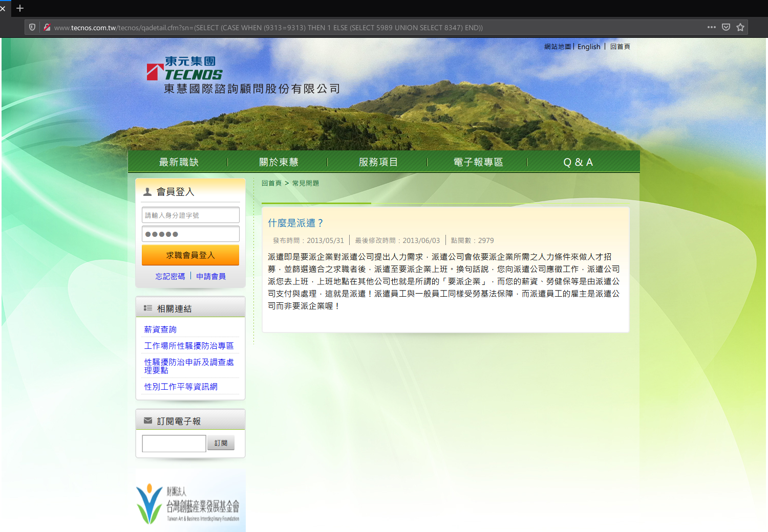Go to 回首頁 in top-right links
Viewport: 768px width, 532px height.
click(620, 47)
